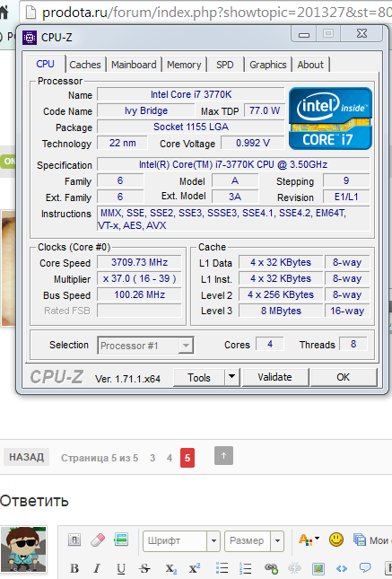
Task: Apply subscript formatting in the editor
Action: [x=171, y=568]
